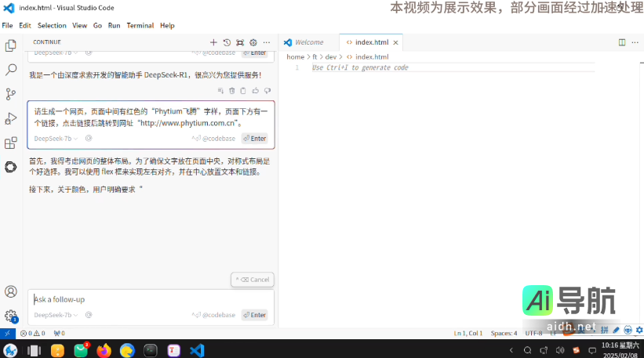Click the @ context icon in follow-up box

coord(89,315)
